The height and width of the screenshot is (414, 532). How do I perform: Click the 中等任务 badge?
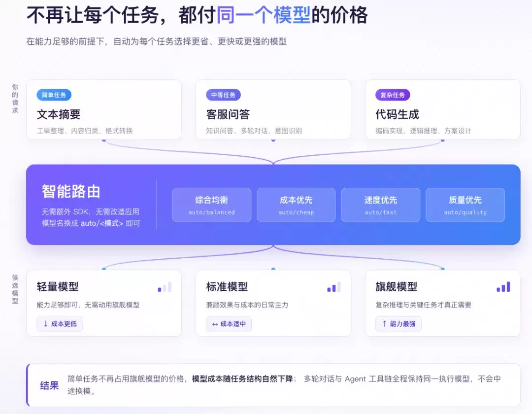coord(223,95)
